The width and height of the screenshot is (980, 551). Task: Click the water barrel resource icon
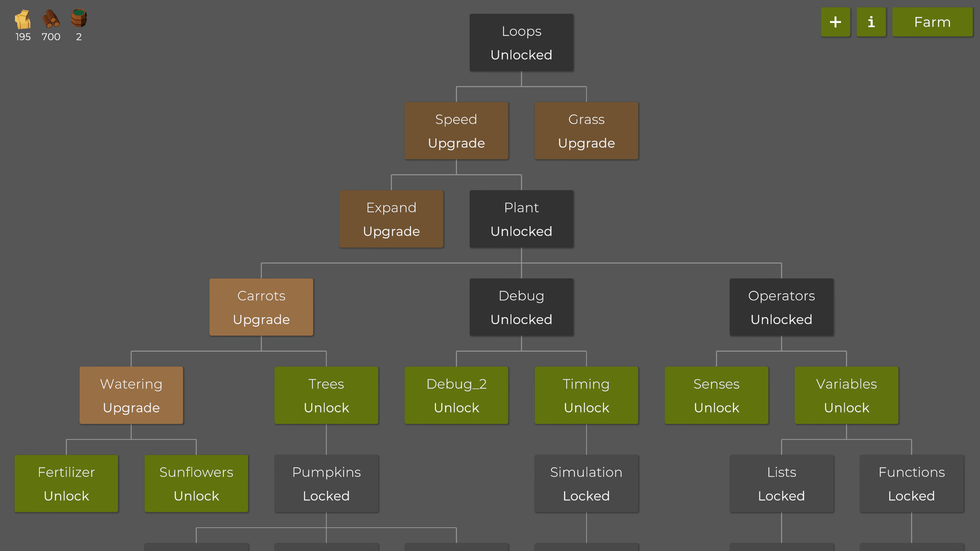(x=79, y=18)
